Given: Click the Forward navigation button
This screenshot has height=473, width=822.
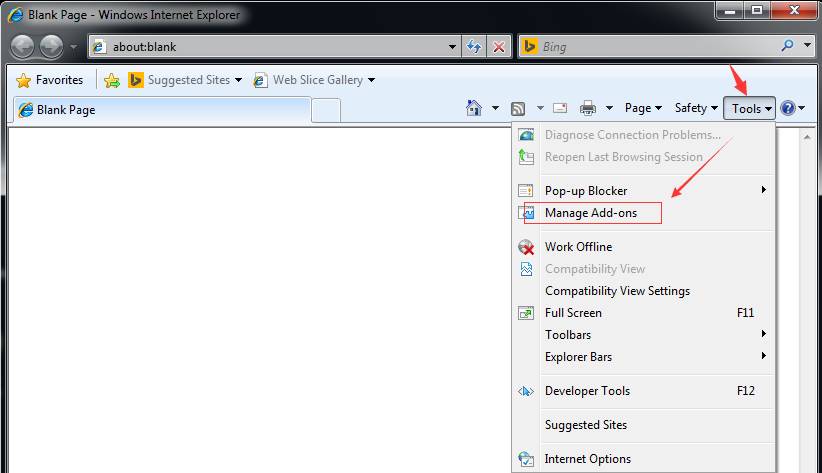Looking at the screenshot, I should [51, 47].
